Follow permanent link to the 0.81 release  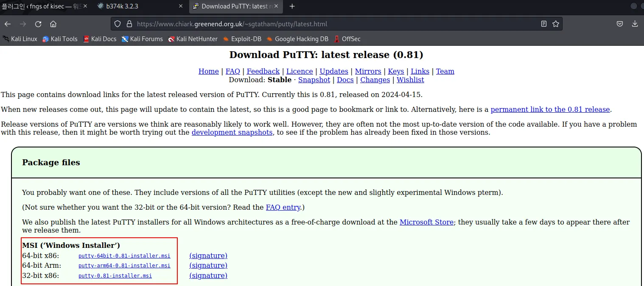(550, 109)
